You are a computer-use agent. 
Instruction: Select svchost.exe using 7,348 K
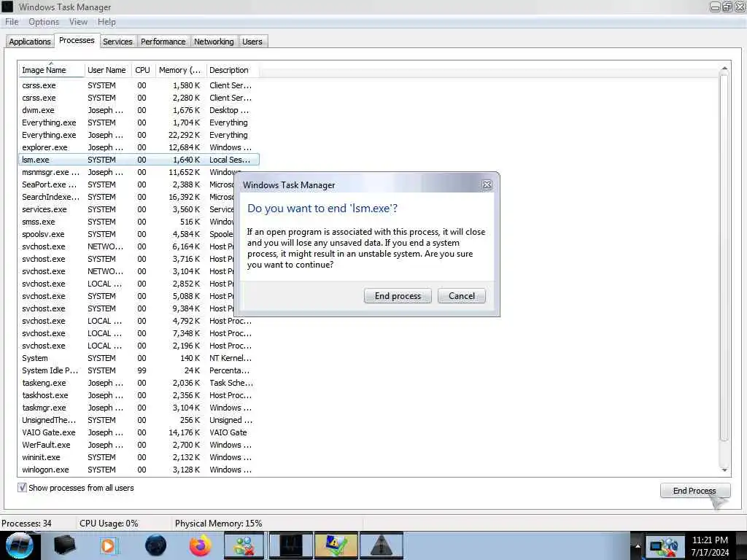coord(139,333)
